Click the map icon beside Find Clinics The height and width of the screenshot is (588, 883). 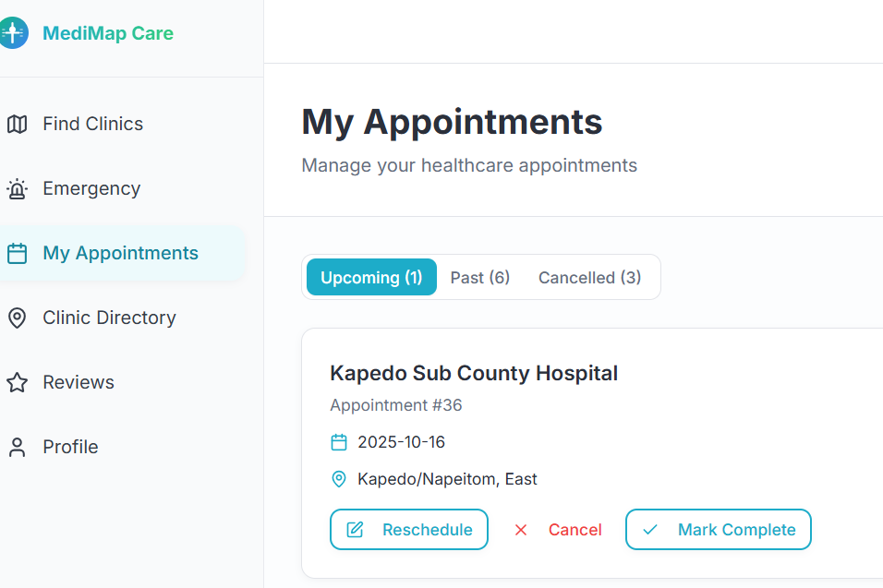pyautogui.click(x=17, y=124)
